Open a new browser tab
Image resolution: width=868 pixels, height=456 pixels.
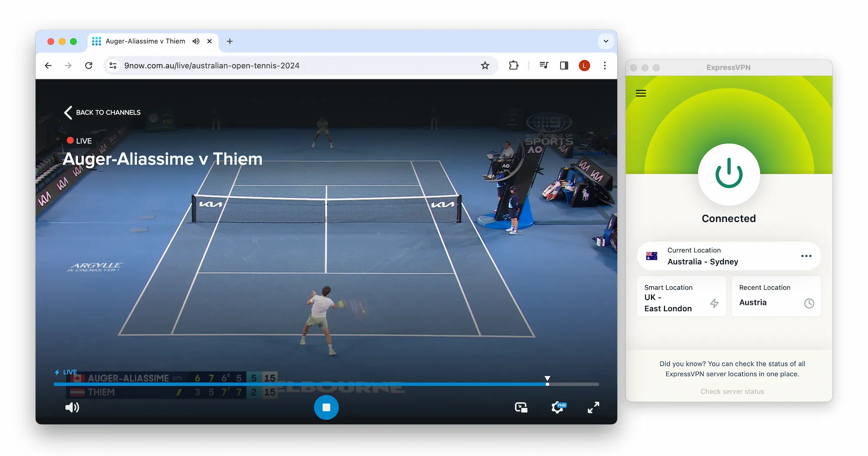(x=230, y=41)
